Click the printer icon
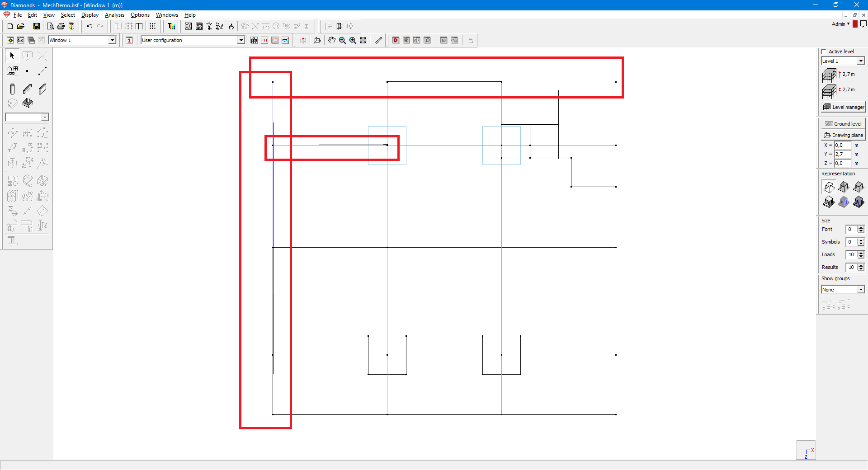This screenshot has width=868, height=470. [x=61, y=26]
